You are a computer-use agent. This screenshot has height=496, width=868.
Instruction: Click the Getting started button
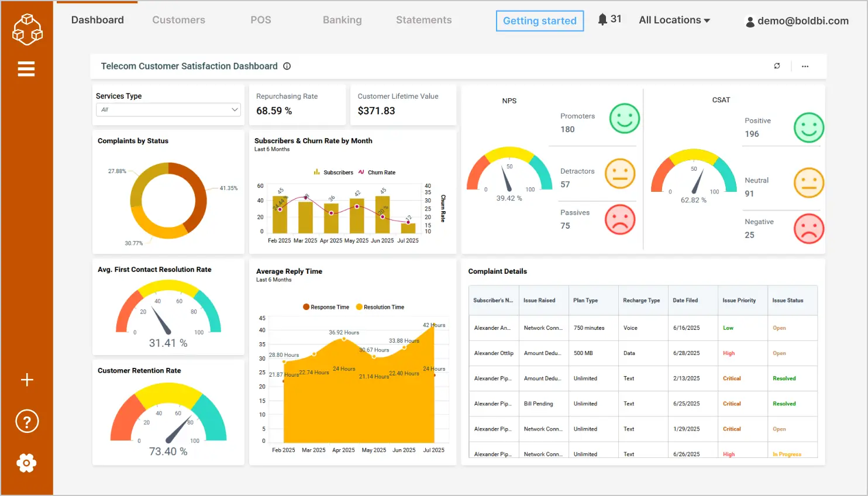(539, 20)
